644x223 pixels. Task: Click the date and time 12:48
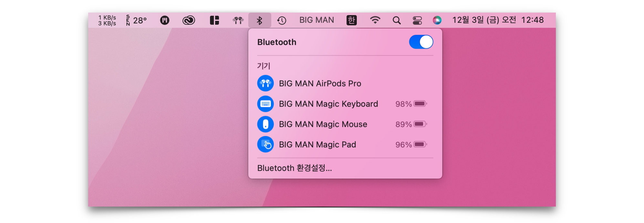498,20
